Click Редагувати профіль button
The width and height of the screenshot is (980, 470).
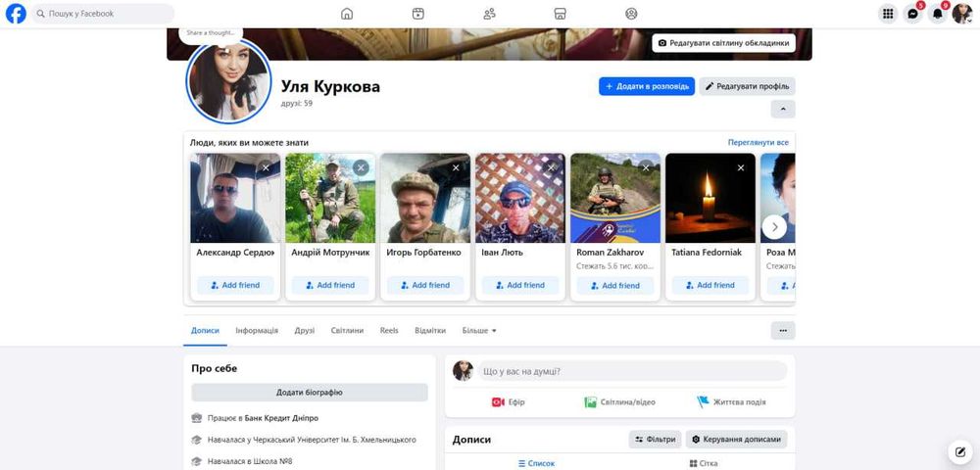pos(748,86)
